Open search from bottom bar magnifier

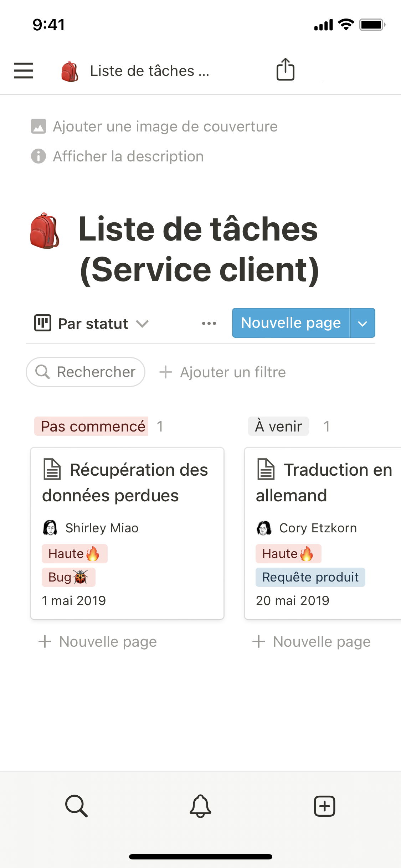coord(76,806)
